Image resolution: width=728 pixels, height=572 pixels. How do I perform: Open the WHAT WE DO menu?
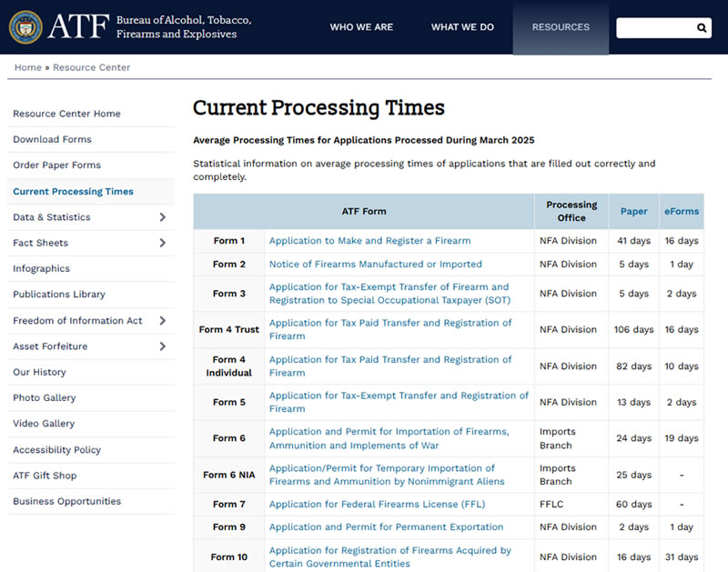pos(462,27)
